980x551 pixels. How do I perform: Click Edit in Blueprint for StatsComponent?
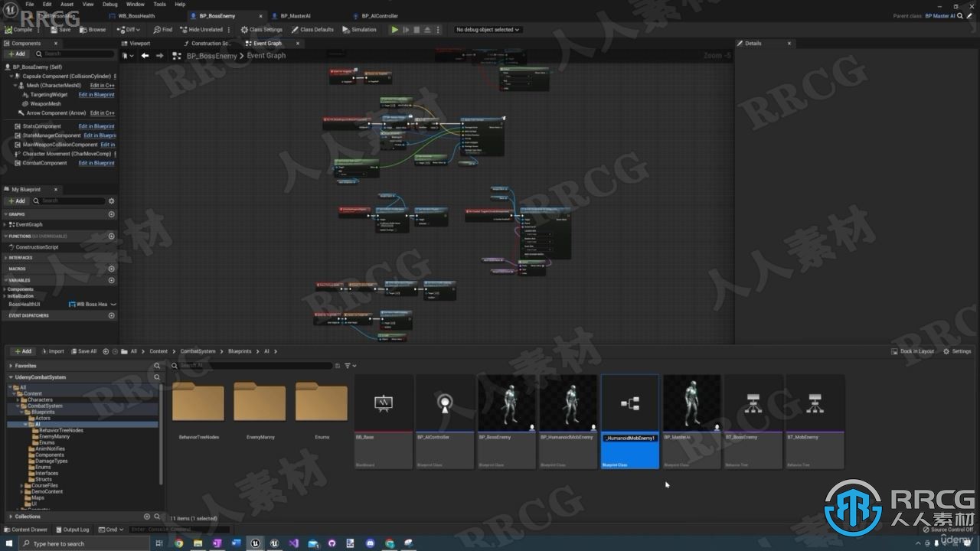(96, 126)
